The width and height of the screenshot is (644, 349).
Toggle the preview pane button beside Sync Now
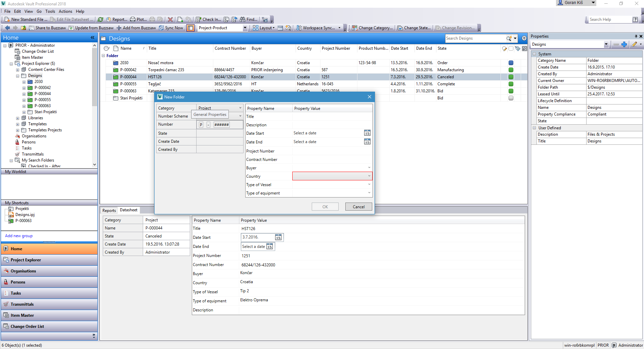tap(190, 28)
